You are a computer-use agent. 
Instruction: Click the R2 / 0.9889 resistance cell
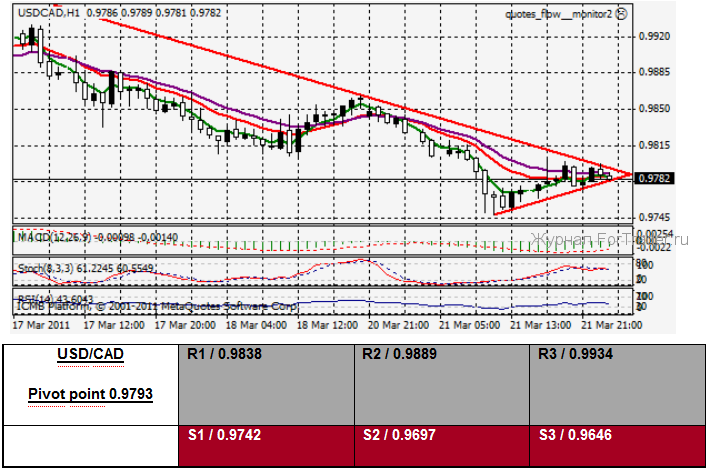(x=442, y=384)
